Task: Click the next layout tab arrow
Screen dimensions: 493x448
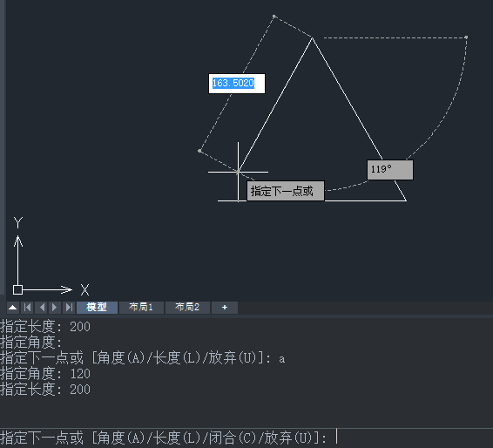Action: (x=55, y=308)
